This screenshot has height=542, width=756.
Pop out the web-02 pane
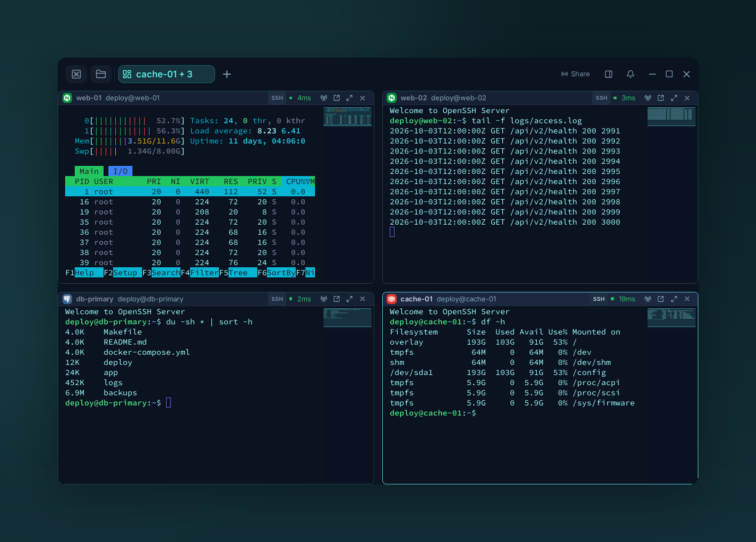pos(661,98)
